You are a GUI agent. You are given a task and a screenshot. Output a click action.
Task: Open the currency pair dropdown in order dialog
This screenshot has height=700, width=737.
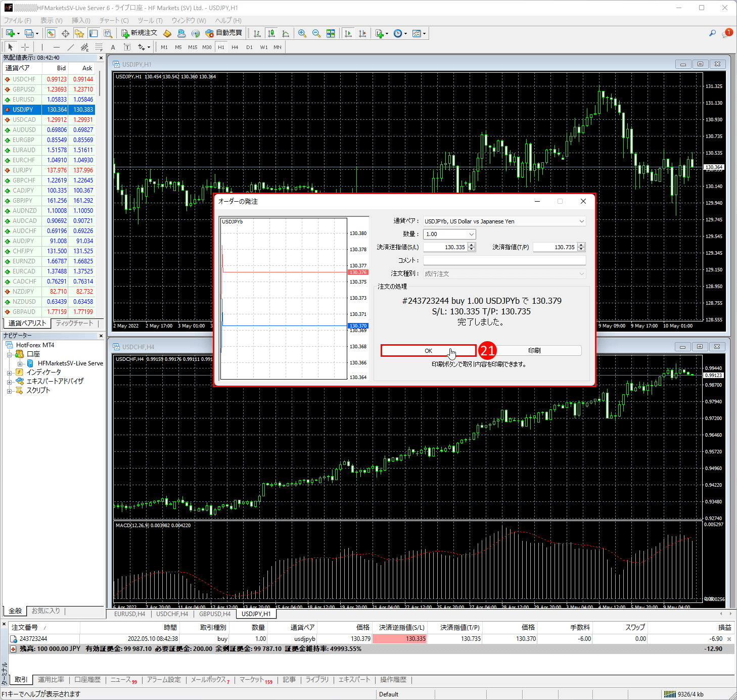(581, 221)
